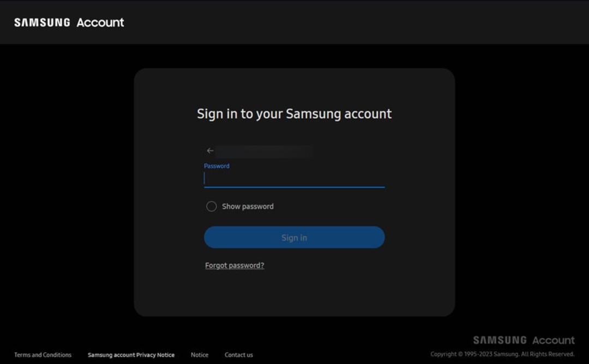Click the 'Account' word in header logo
Screen dimensions: 589x364
[x=100, y=22]
